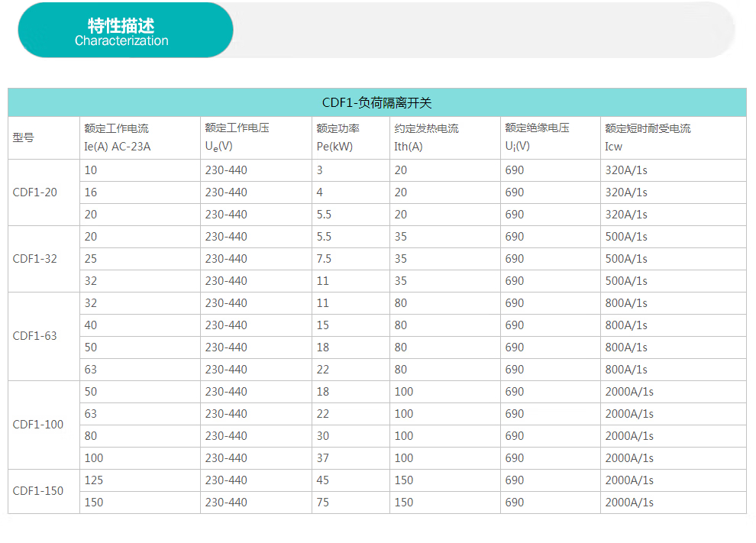Select the CDF1-32 model cell
The width and height of the screenshot is (756, 543).
pos(35,259)
